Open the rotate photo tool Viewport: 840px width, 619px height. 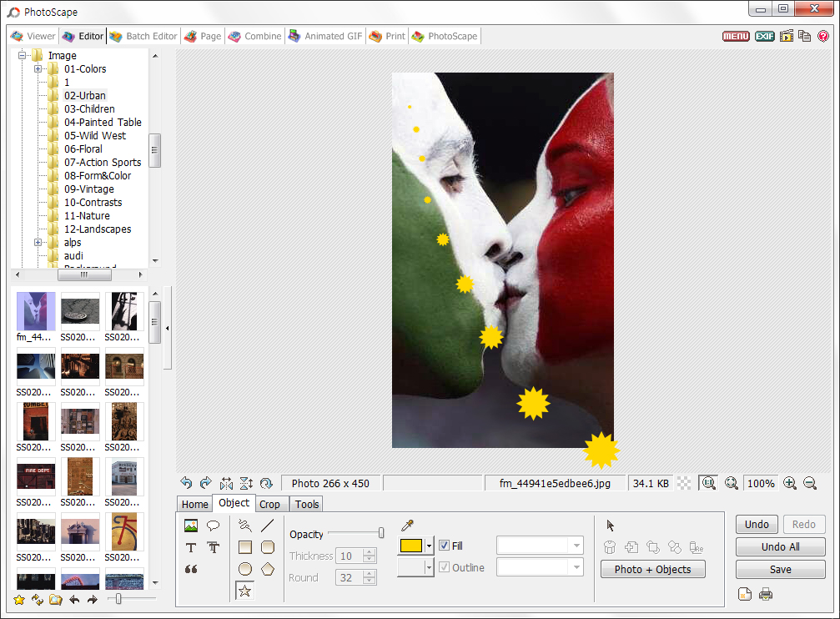[x=266, y=483]
